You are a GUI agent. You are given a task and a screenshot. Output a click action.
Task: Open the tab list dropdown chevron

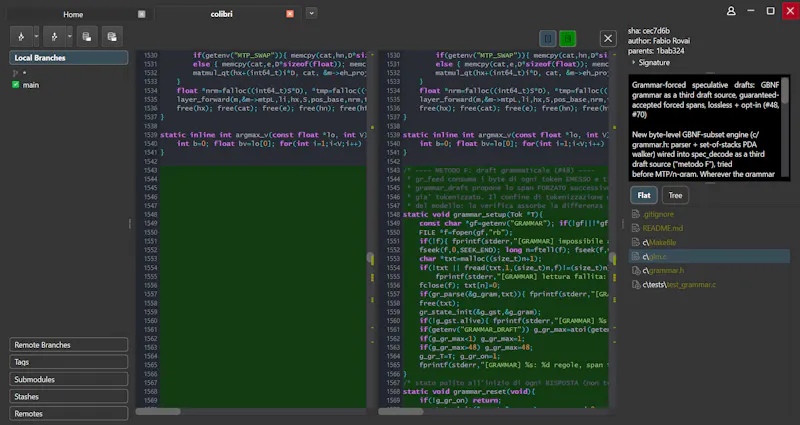point(311,13)
